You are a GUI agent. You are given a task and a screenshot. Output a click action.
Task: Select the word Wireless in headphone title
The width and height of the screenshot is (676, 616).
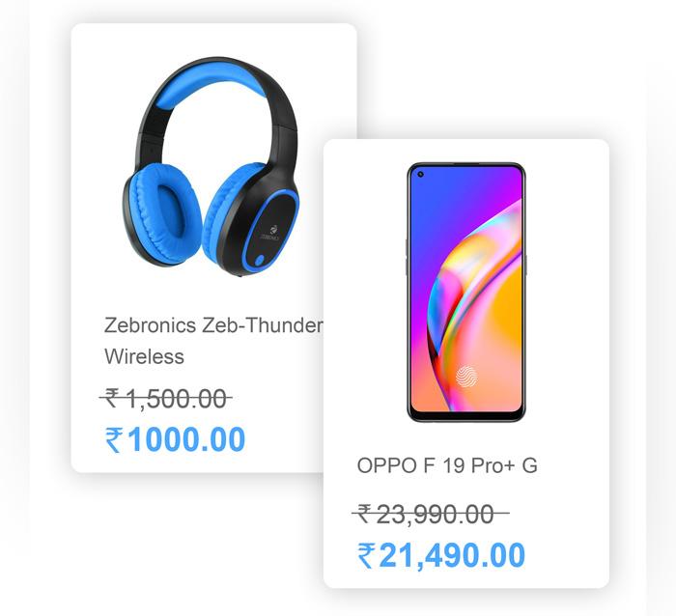pos(144,356)
